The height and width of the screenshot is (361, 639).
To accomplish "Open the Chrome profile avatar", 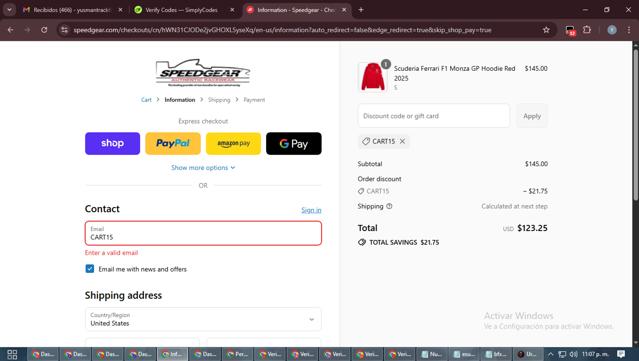I will [x=612, y=30].
